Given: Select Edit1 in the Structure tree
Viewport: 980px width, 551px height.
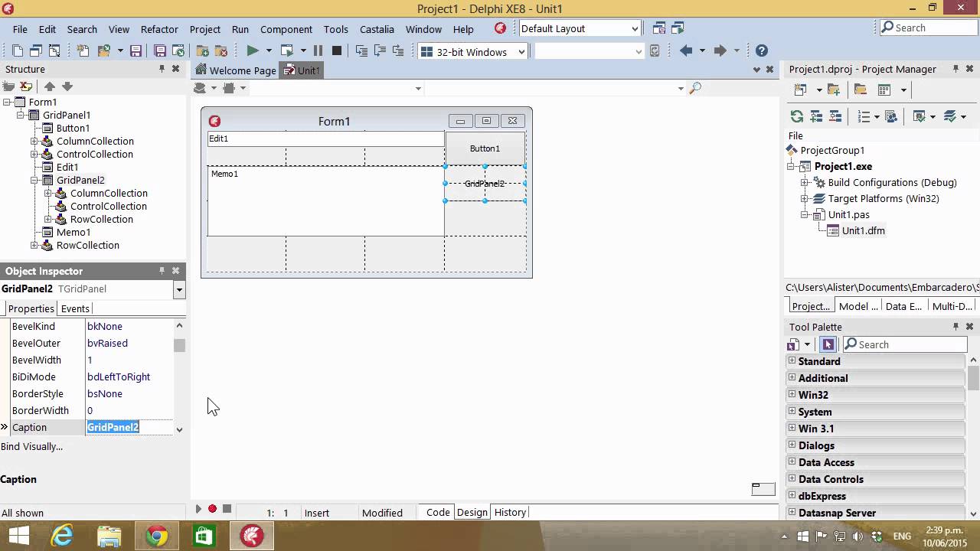Looking at the screenshot, I should coord(67,168).
